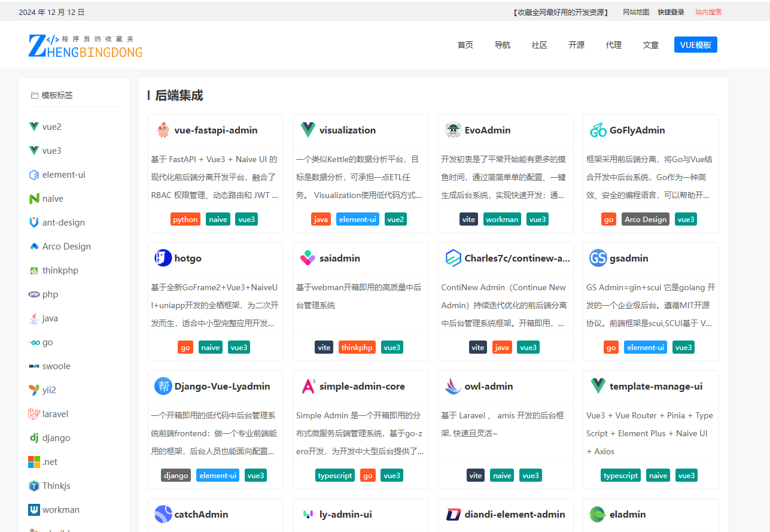Select the element-ui tag in sidebar
The height and width of the screenshot is (532, 770).
[x=63, y=175]
